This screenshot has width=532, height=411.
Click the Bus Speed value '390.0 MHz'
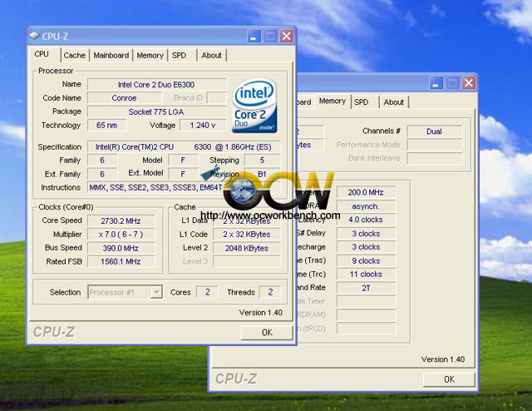(x=121, y=248)
